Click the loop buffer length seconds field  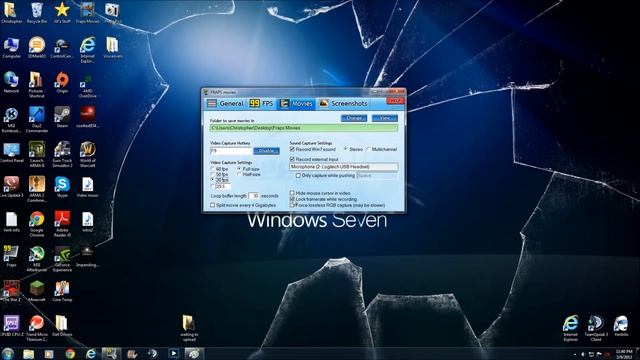pos(254,196)
